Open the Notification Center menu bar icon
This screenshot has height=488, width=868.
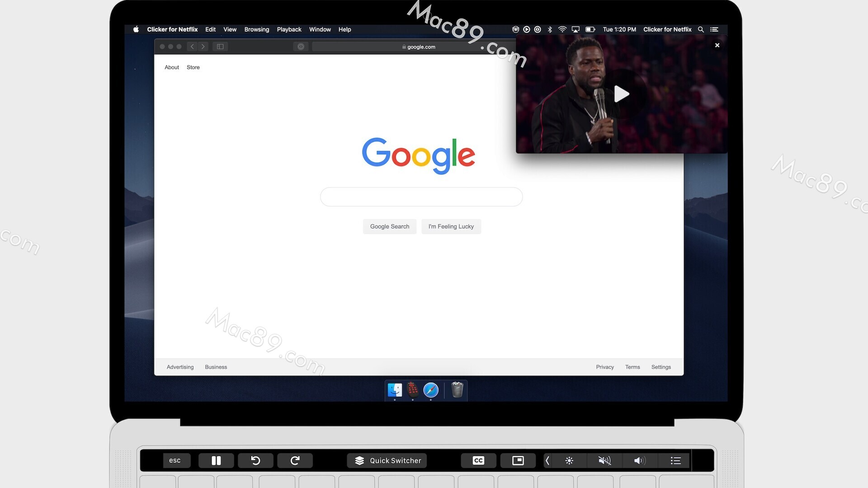(714, 29)
